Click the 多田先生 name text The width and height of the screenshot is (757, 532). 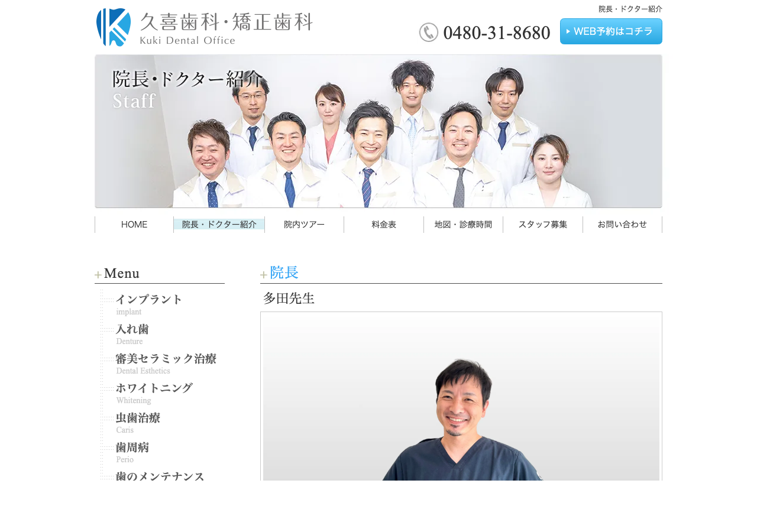click(x=289, y=298)
